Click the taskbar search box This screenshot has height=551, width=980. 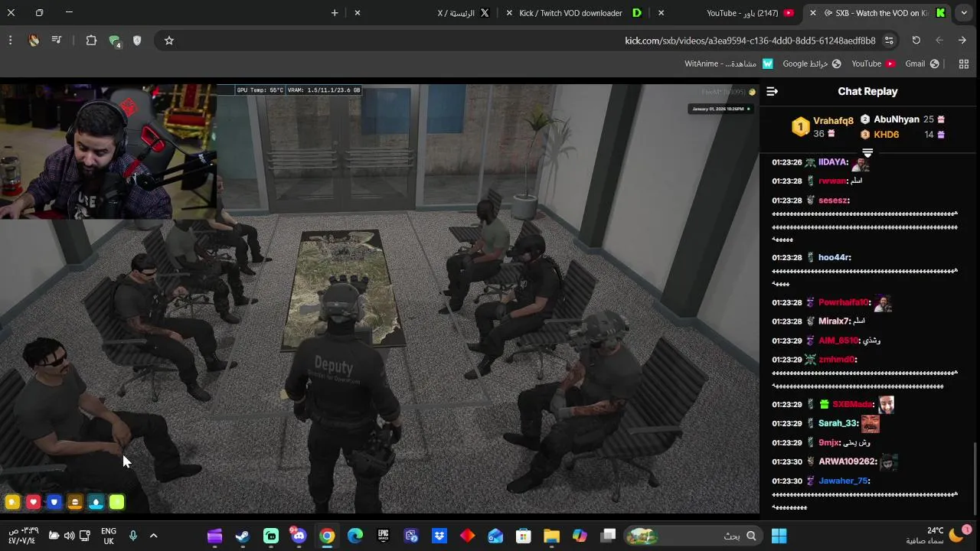pyautogui.click(x=694, y=536)
